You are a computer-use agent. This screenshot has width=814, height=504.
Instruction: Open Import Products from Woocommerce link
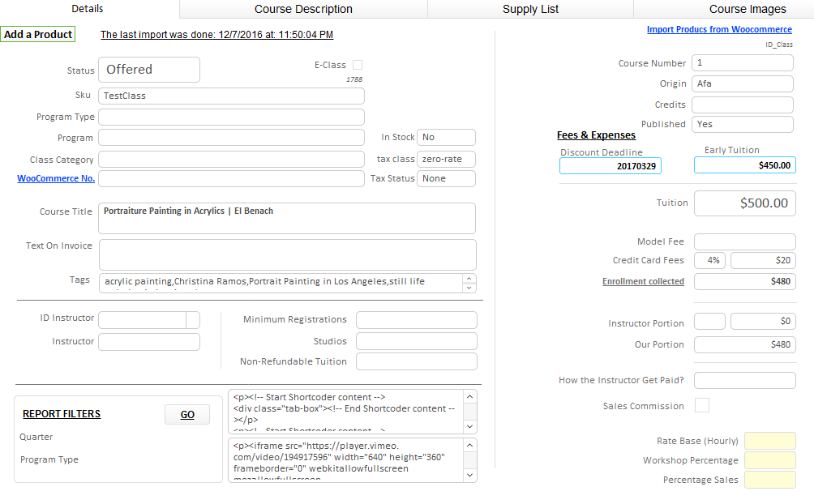[719, 29]
